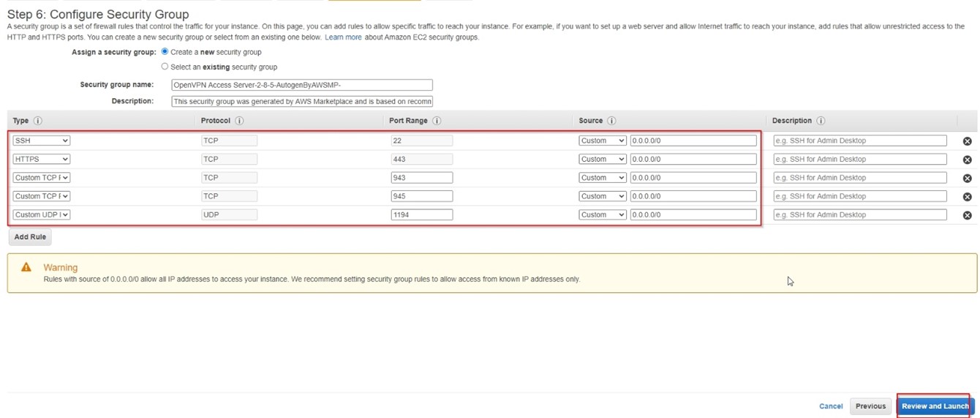Edit the Security group name field

[302, 85]
